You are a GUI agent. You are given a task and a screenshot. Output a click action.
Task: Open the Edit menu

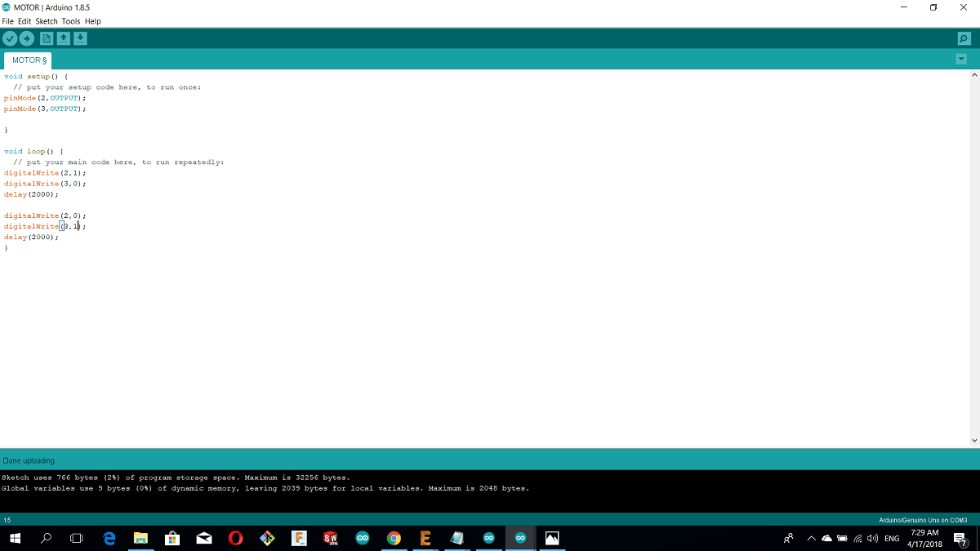(24, 21)
